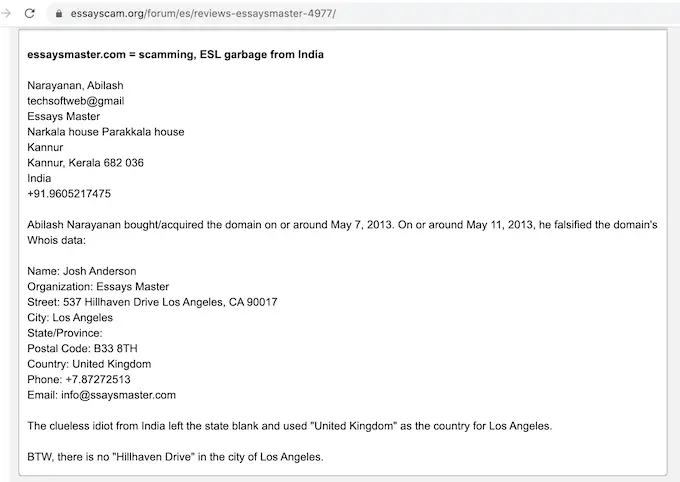
Task: Click the browser forward arrow
Action: [5, 13]
